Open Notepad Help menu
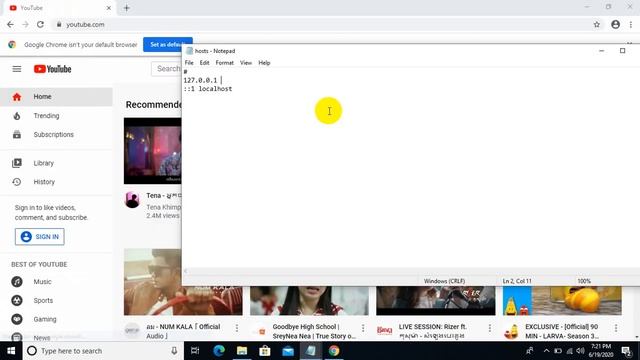This screenshot has height=360, width=640. (264, 63)
